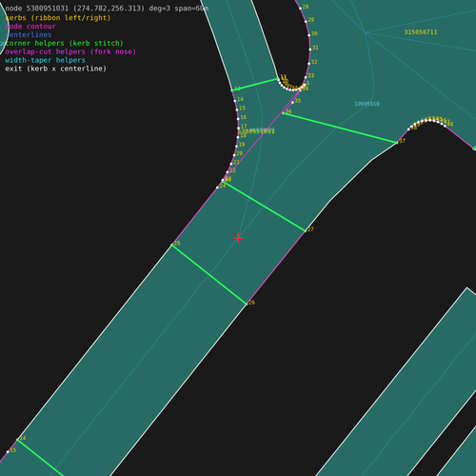Click contour vertex label 33

pyautogui.click(x=311, y=75)
